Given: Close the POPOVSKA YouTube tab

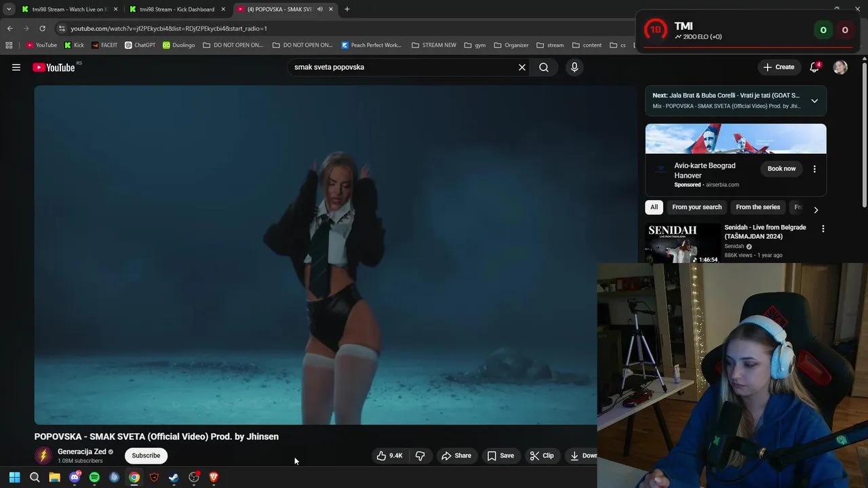Looking at the screenshot, I should pos(331,9).
